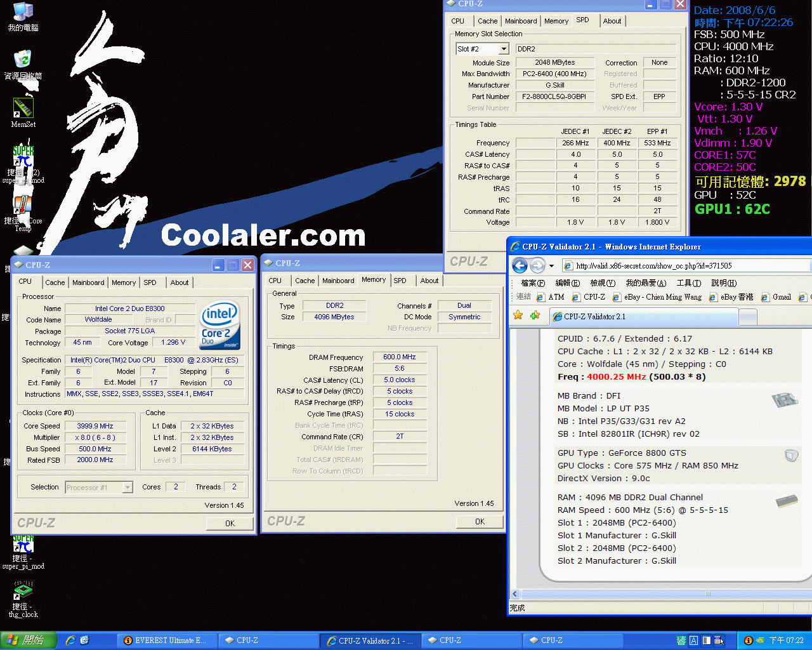The image size is (812, 650).
Task: Click the red Freq 4000.25 MHz text
Action: (x=616, y=376)
